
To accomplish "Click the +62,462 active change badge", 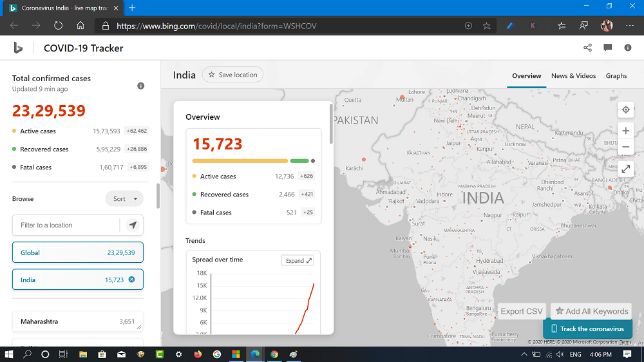I will [137, 131].
